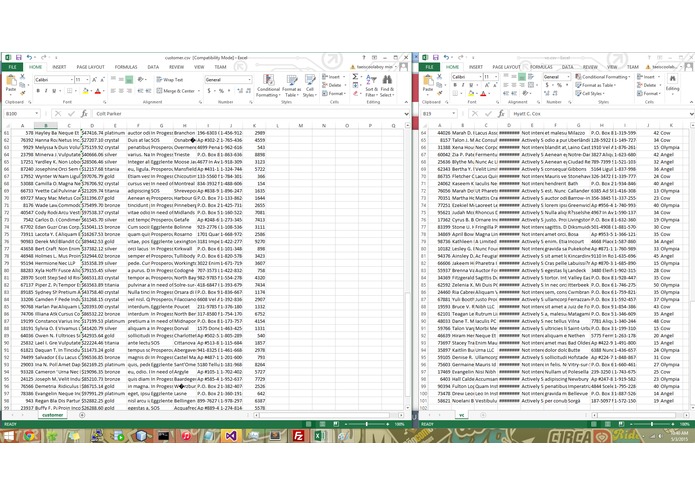Click Format Painter brush in customer.csv window
695x494 pixels.
coord(22,92)
